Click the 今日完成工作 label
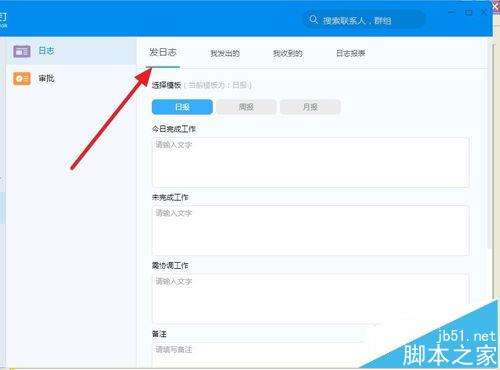 [x=174, y=129]
